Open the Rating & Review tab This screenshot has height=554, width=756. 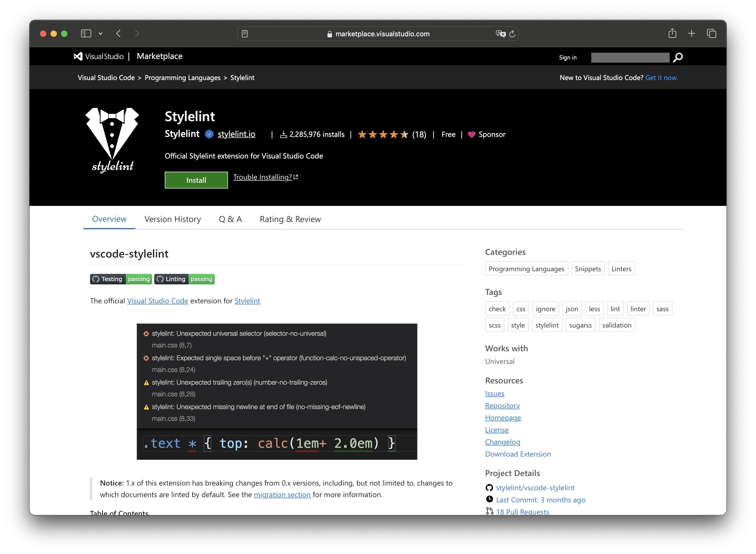pyautogui.click(x=290, y=219)
